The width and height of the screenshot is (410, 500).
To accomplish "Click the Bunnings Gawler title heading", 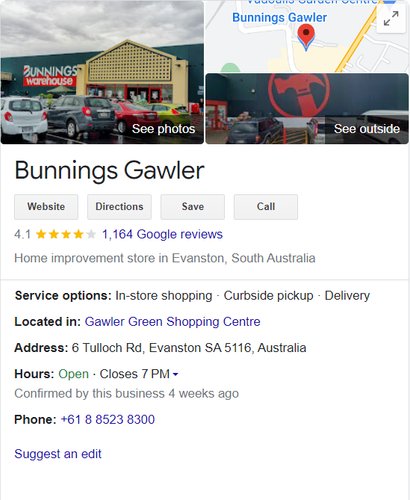I will point(109,170).
